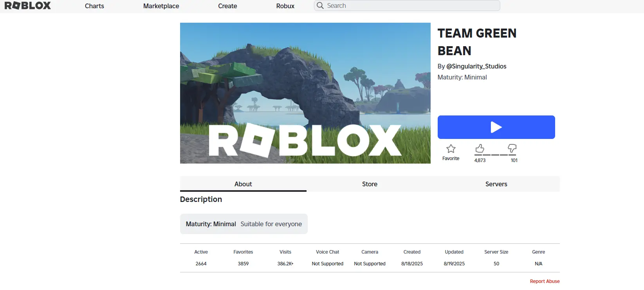The image size is (644, 290).
Task: Like the game with thumbs-up icon
Action: tap(480, 148)
